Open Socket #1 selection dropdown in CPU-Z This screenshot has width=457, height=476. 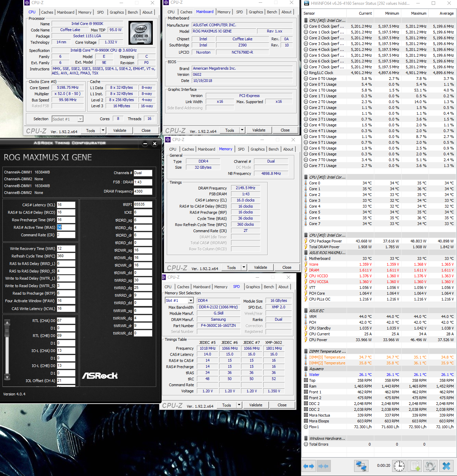(x=80, y=119)
